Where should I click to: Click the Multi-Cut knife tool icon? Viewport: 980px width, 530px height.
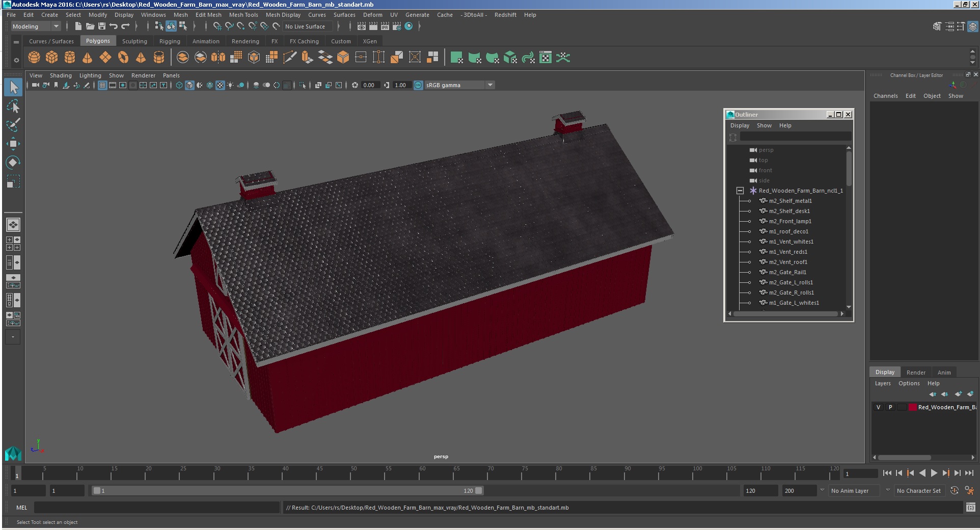pos(290,58)
